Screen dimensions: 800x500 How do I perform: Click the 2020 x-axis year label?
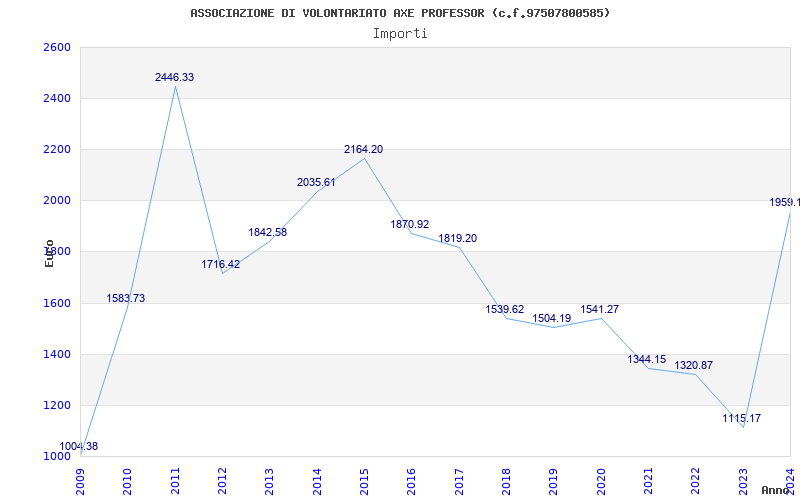601,482
